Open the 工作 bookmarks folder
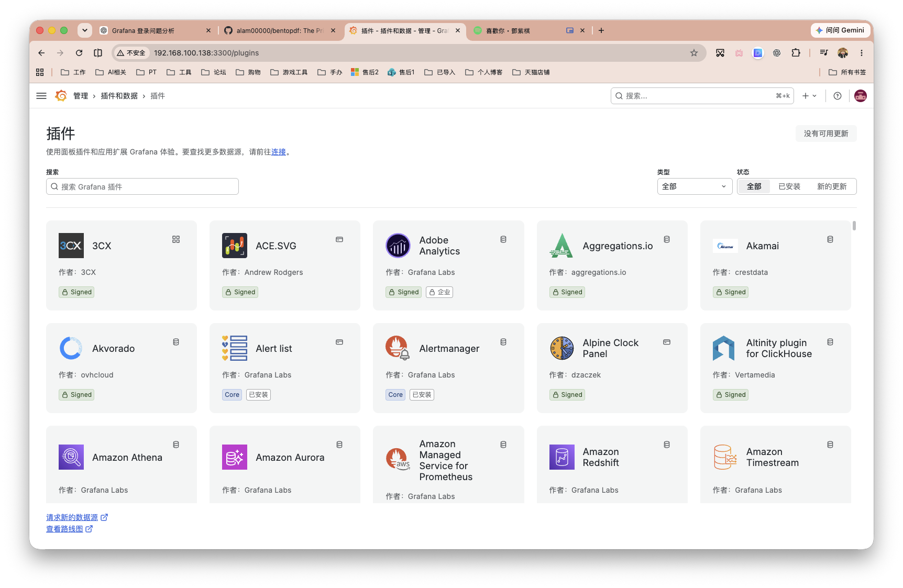Image resolution: width=903 pixels, height=588 pixels. [x=73, y=72]
